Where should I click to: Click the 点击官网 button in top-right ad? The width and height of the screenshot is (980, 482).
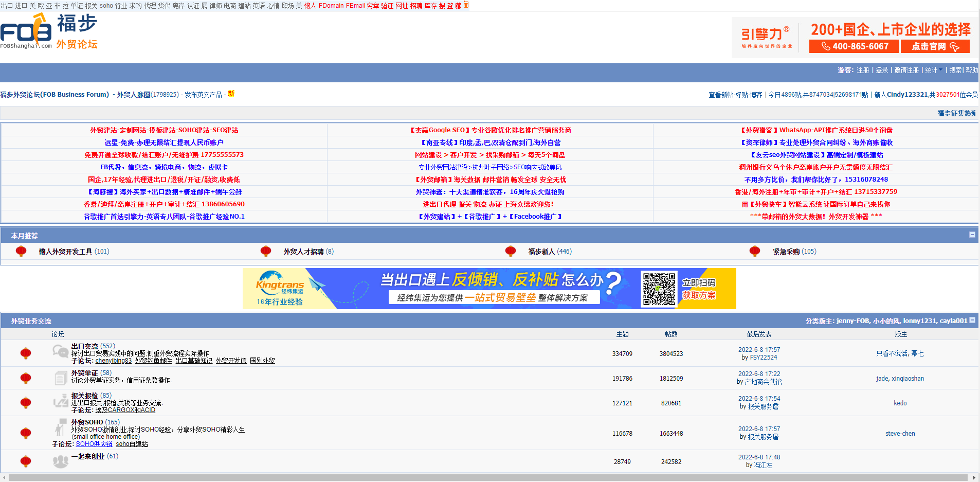[x=935, y=46]
